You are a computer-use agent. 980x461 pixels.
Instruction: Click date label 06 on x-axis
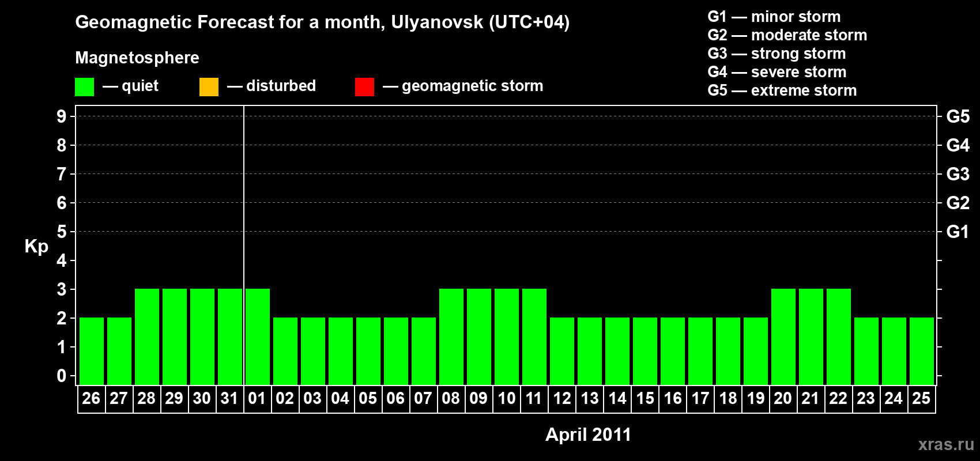pyautogui.click(x=395, y=398)
